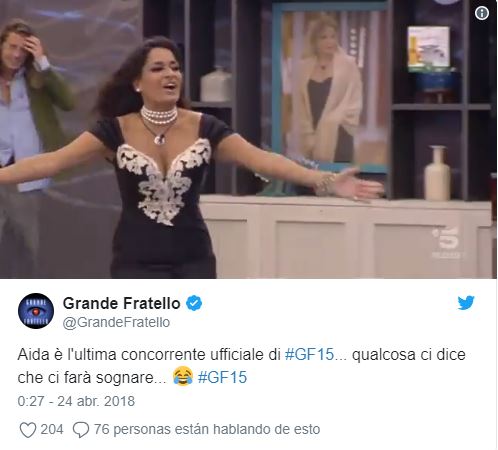The height and width of the screenshot is (450, 498).
Task: Open the 0:27 - 24 abr. 2018 timestamp
Action: [x=76, y=401]
